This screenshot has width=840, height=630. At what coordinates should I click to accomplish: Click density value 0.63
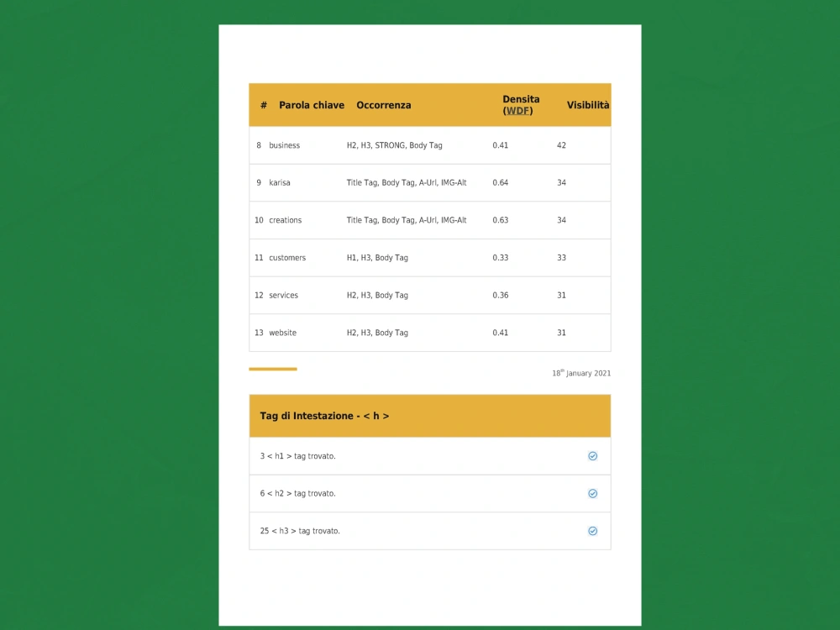pyautogui.click(x=501, y=220)
